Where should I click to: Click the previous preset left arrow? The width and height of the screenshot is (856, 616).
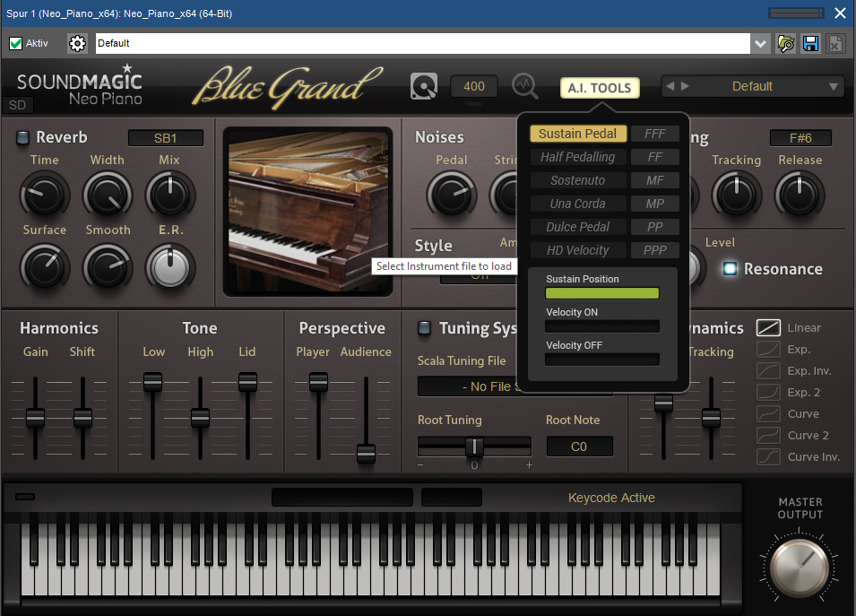(670, 86)
